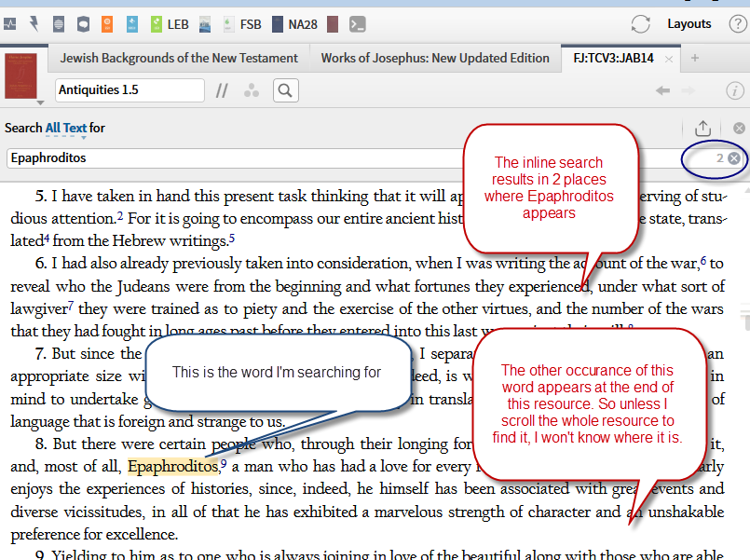Screen dimensions: 750x560
Task: Open footnote 5 after Hebrew writings
Action: click(231, 239)
